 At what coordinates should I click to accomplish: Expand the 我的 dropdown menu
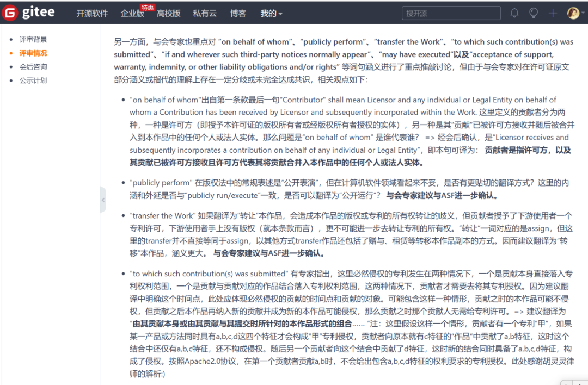coord(271,14)
